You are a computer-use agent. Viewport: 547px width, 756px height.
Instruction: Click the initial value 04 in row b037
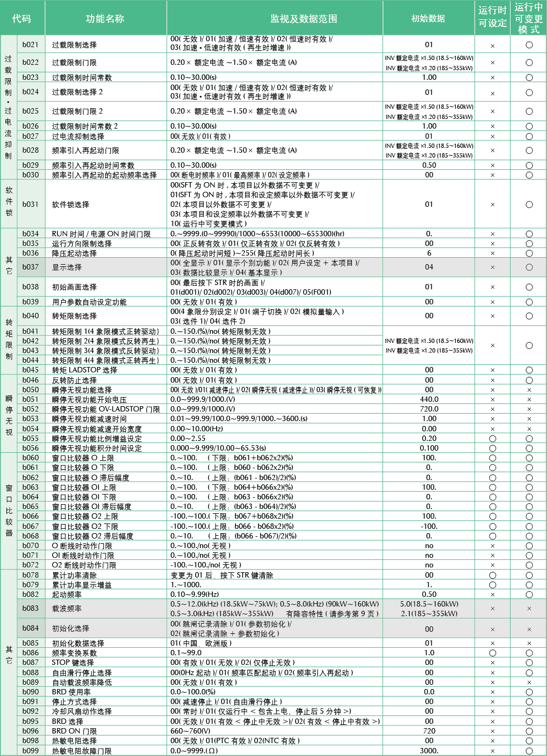(429, 267)
